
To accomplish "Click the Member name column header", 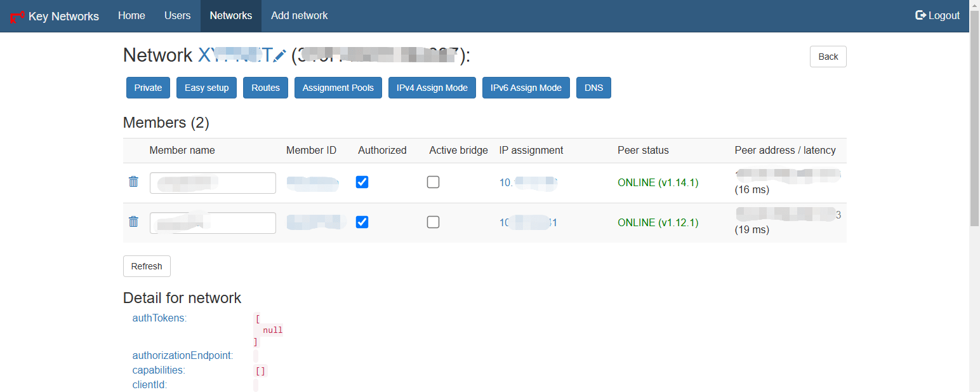I will point(182,151).
